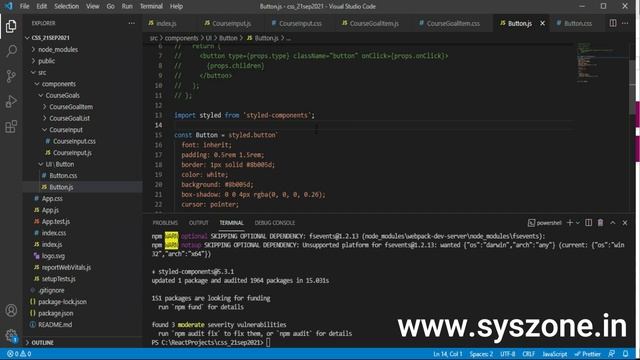Go to line via Ln 14, Col 1
640x360 pixels.
click(x=448, y=354)
